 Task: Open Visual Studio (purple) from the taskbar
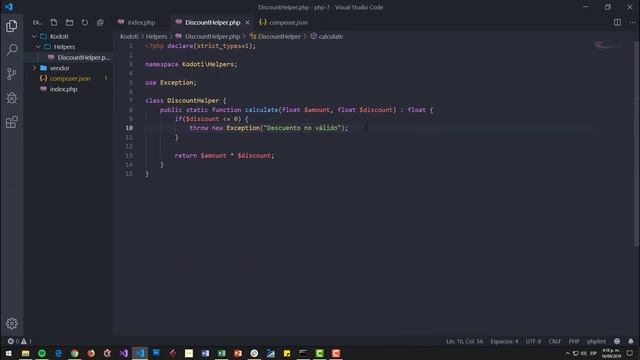click(x=124, y=353)
